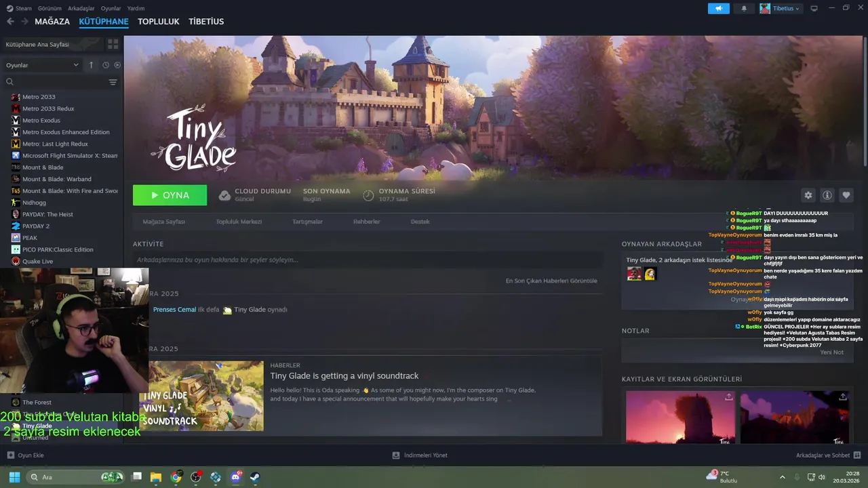Open Prenses Cemal's profile link
The width and height of the screenshot is (868, 488).
174,310
